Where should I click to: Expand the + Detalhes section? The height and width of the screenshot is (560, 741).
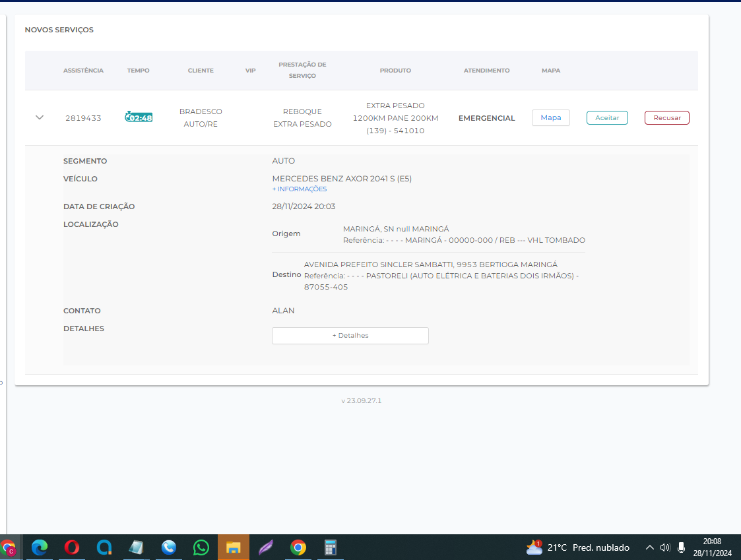pyautogui.click(x=350, y=336)
